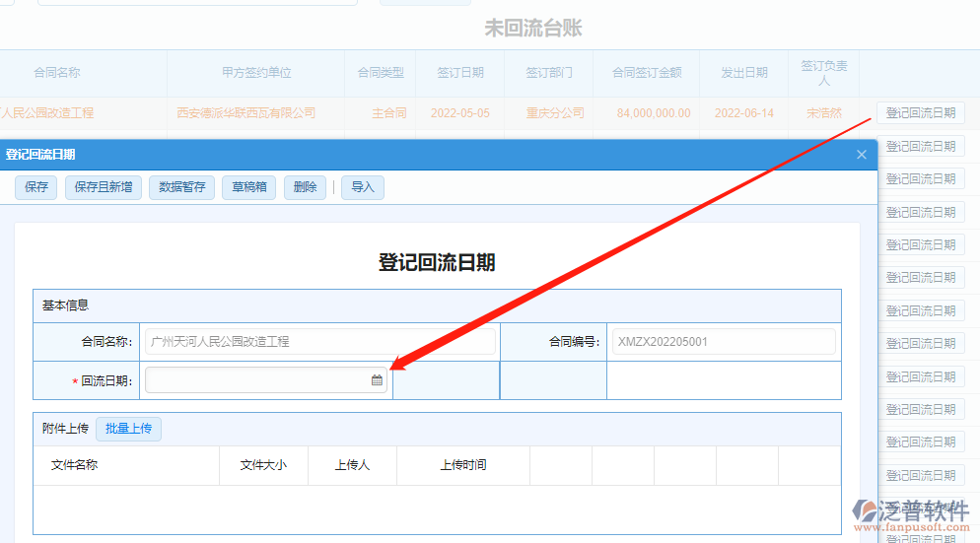Viewport: 980px width, 543px height.
Task: Click the 导入 import button
Action: (x=363, y=187)
